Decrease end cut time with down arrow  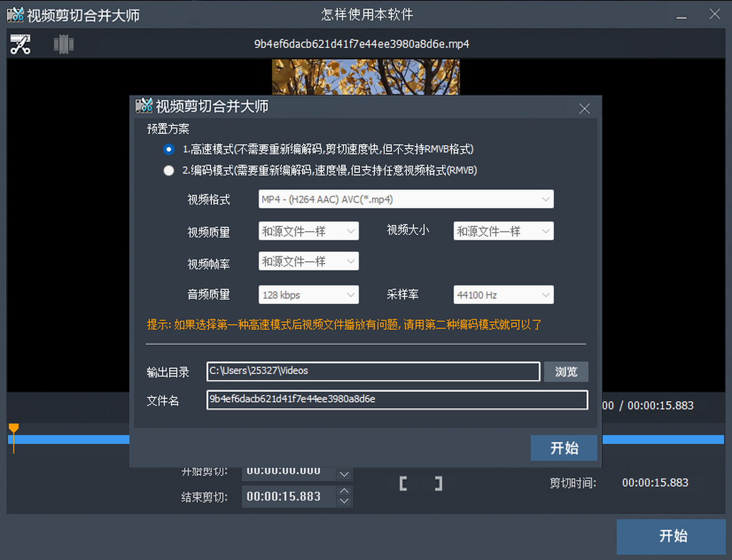tap(345, 501)
